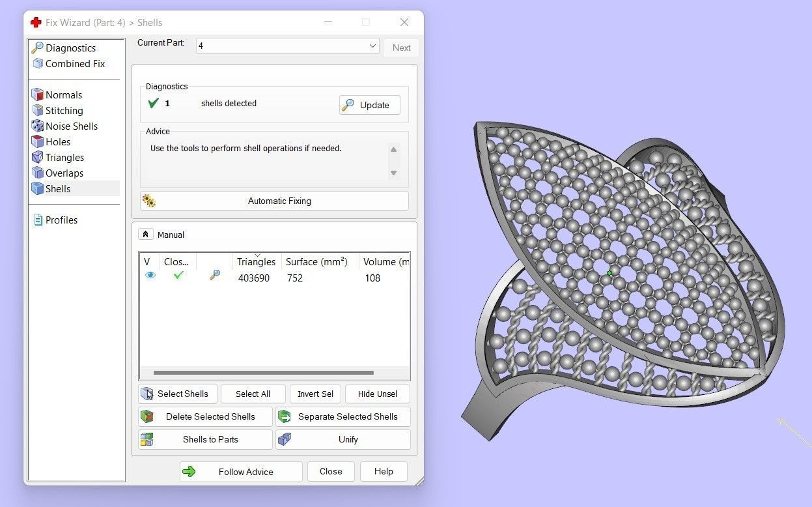The width and height of the screenshot is (812, 507).
Task: Open the Current Part dropdown
Action: pos(287,46)
